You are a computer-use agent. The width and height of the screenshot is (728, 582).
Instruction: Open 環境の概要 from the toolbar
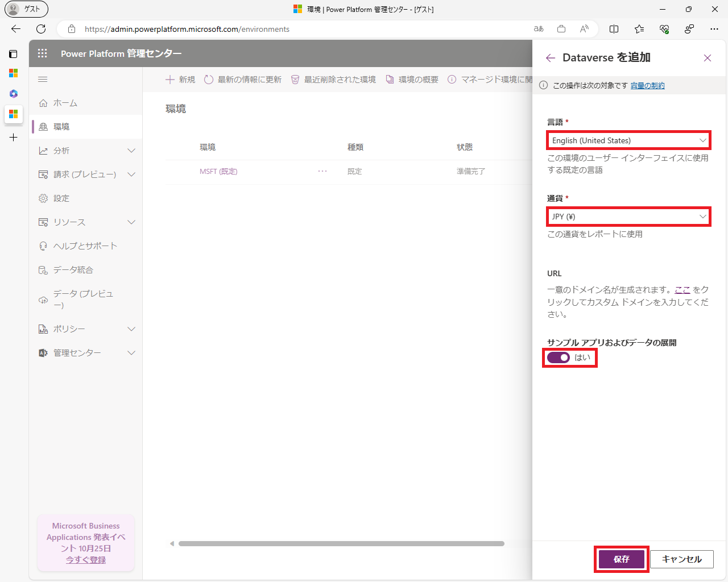coord(412,80)
